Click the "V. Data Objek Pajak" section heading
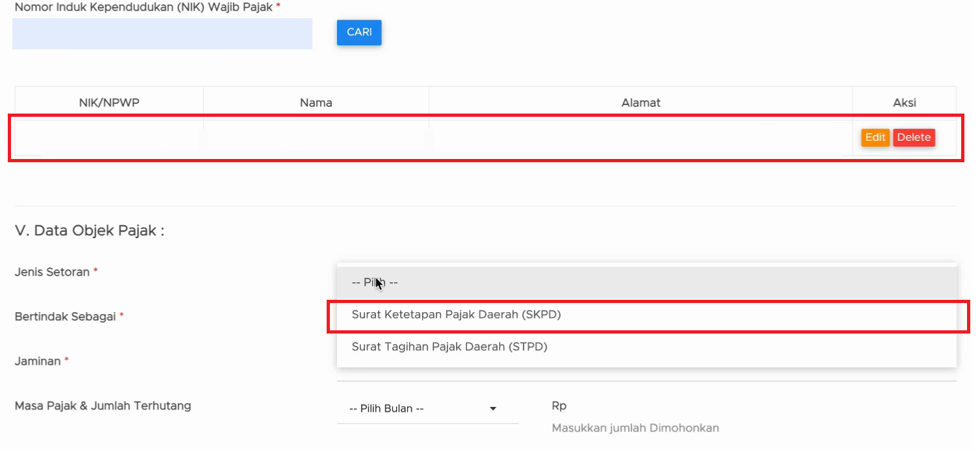 (89, 231)
